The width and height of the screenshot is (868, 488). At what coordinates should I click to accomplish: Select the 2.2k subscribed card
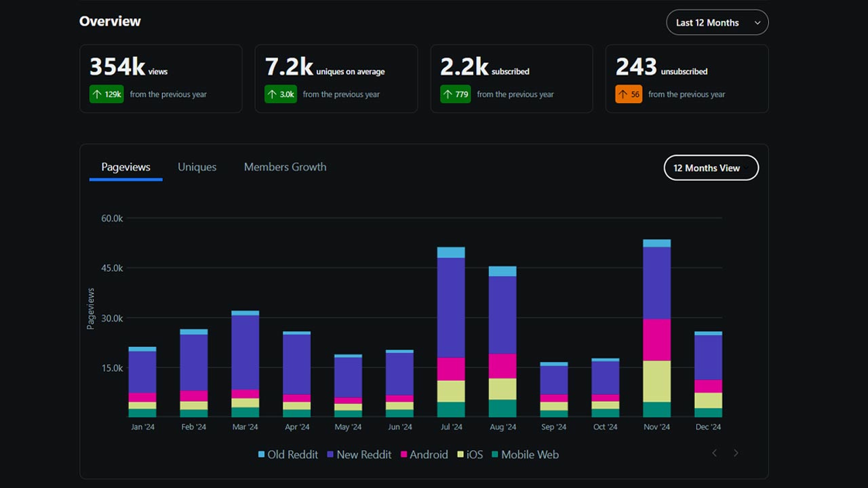(512, 79)
